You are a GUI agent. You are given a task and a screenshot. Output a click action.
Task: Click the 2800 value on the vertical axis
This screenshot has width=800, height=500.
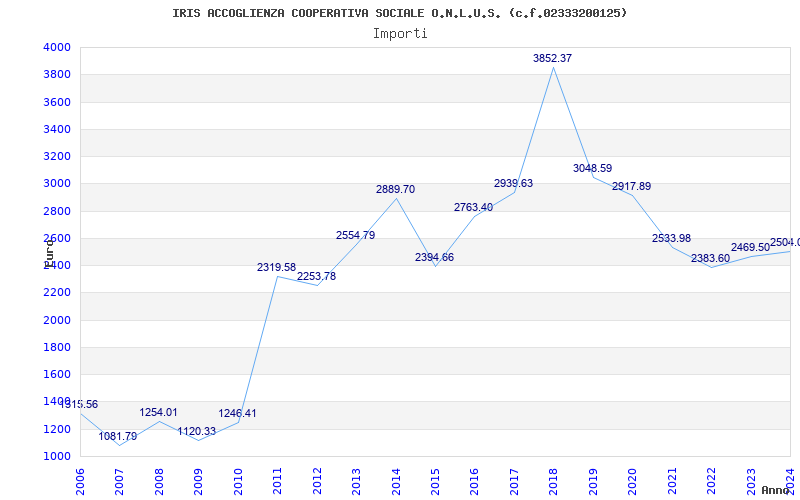point(57,211)
